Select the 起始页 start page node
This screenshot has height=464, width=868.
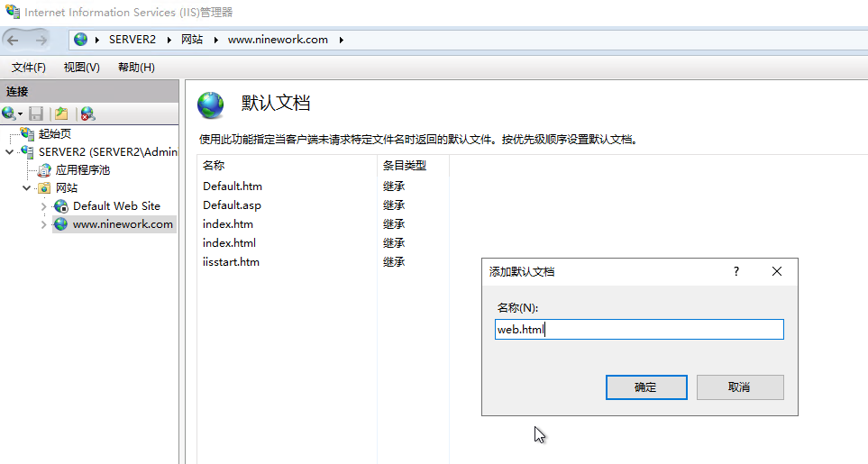[54, 133]
